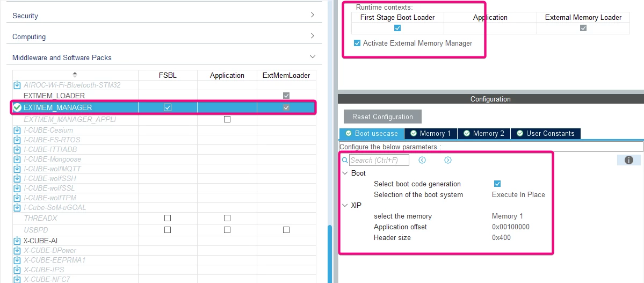Enable FSBL checkbox for THREADX
The height and width of the screenshot is (283, 644).
click(x=168, y=217)
